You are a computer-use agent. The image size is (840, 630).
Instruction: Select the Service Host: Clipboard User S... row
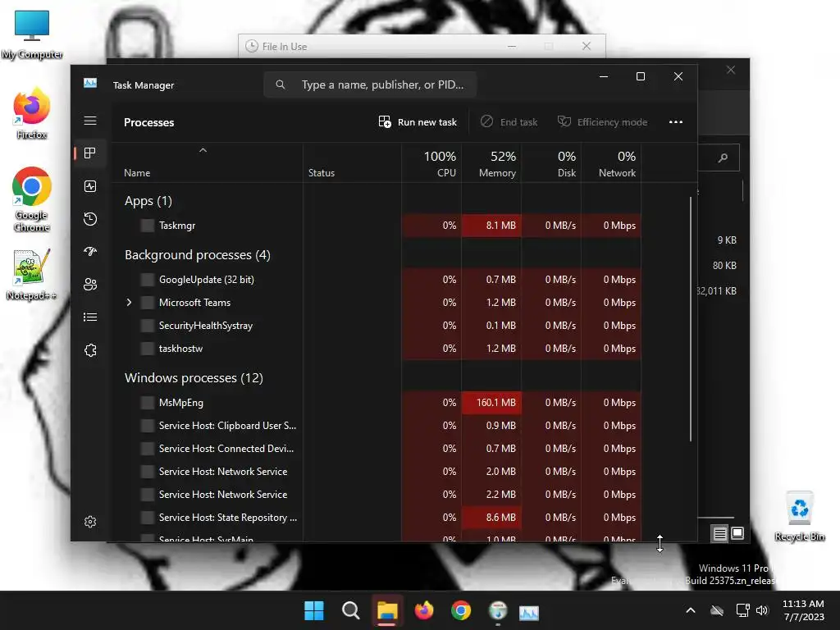click(x=376, y=426)
